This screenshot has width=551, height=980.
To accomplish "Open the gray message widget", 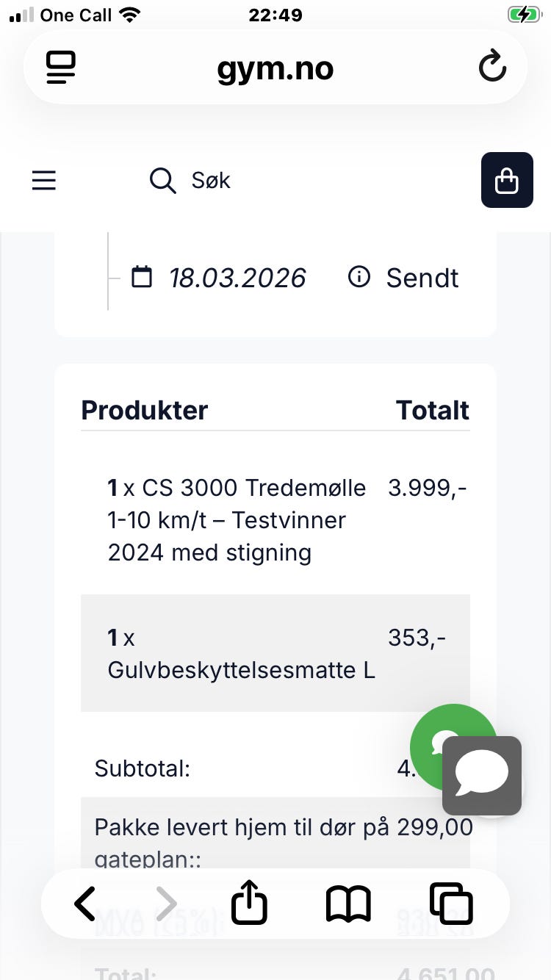I will pos(482,775).
